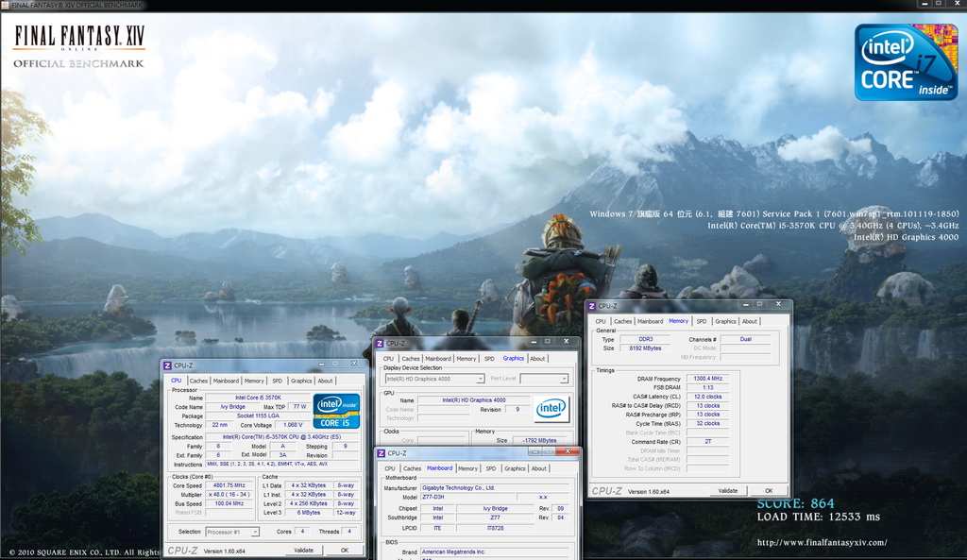This screenshot has height=560, width=967.
Task: Open Caches tab in Graphics window
Action: click(411, 359)
